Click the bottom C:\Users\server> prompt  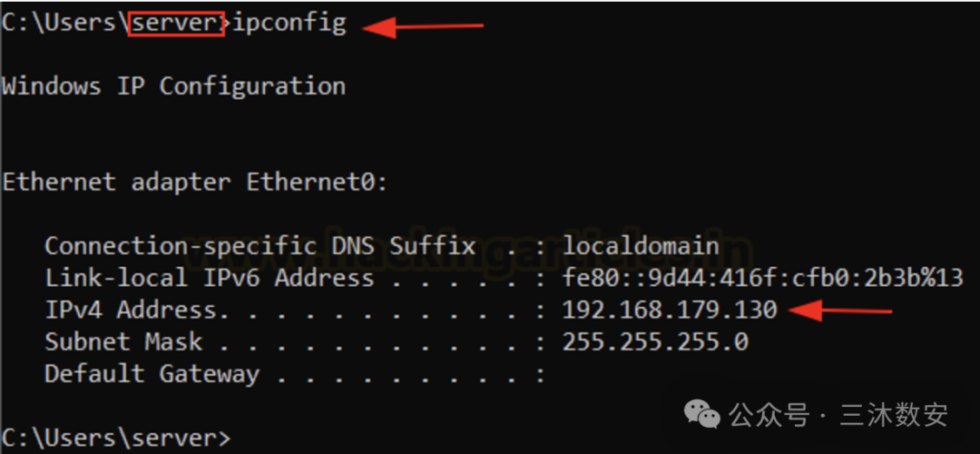[116, 437]
